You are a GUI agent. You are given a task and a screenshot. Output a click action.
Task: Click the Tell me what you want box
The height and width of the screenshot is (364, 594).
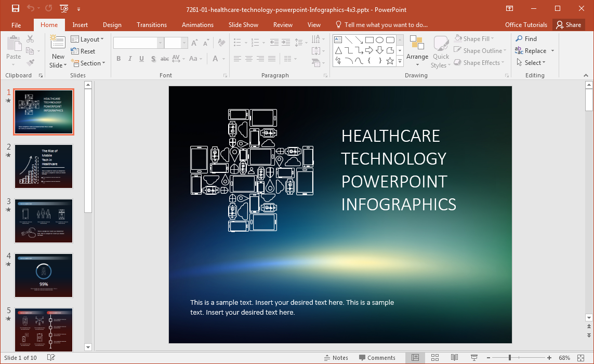381,25
